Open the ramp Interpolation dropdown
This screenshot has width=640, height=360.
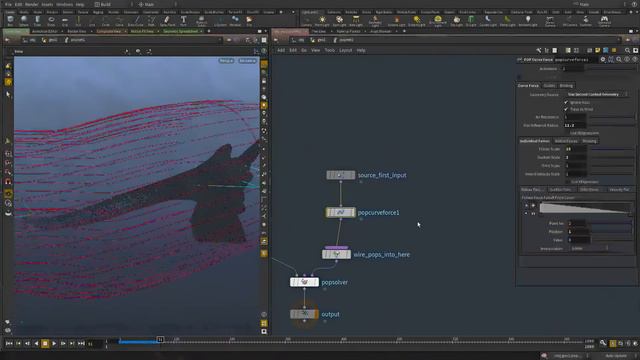click(x=589, y=248)
